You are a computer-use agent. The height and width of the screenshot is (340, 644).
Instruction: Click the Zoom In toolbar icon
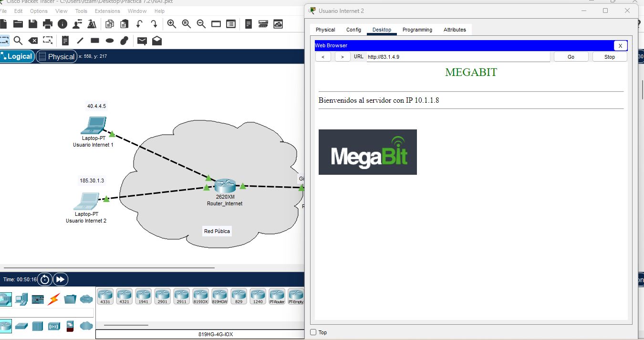pos(171,24)
